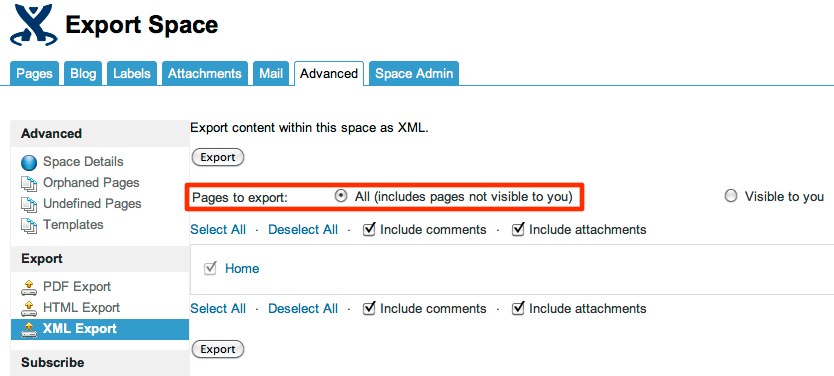Switch to the Pages tab
This screenshot has width=834, height=376.
pyautogui.click(x=35, y=73)
